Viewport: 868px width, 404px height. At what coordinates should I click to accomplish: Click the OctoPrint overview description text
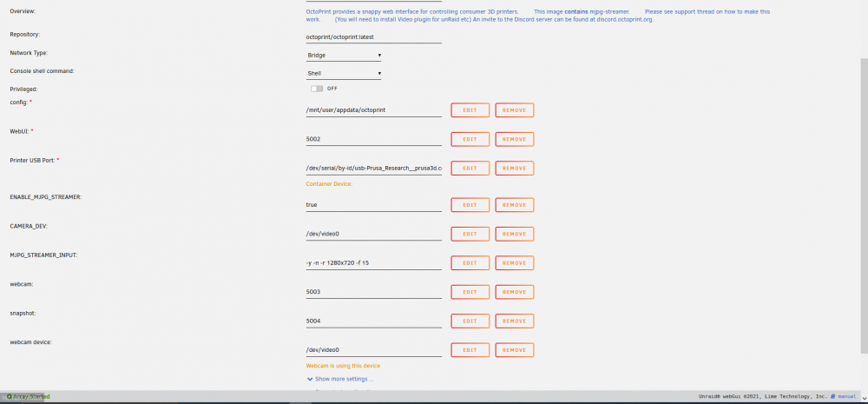tap(537, 15)
